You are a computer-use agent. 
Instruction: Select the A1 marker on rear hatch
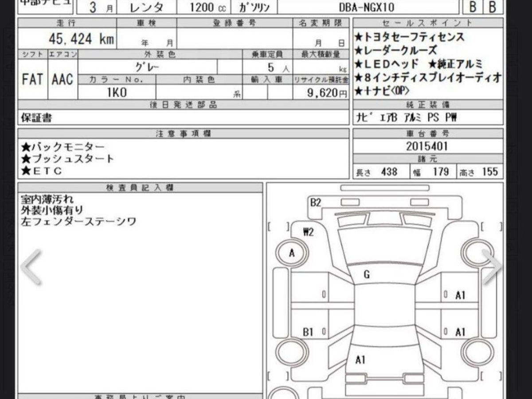(x=360, y=360)
